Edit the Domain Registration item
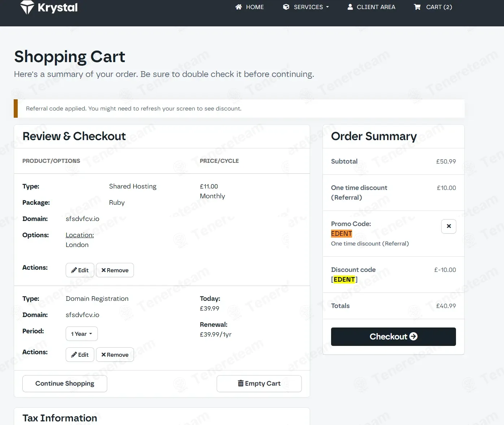Screen dimensions: 504x425 coord(80,355)
